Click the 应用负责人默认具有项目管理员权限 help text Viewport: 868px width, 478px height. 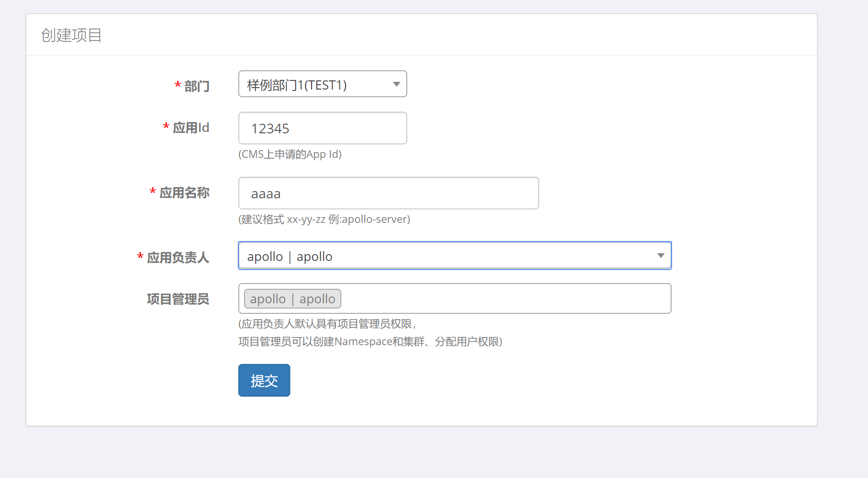coord(327,324)
